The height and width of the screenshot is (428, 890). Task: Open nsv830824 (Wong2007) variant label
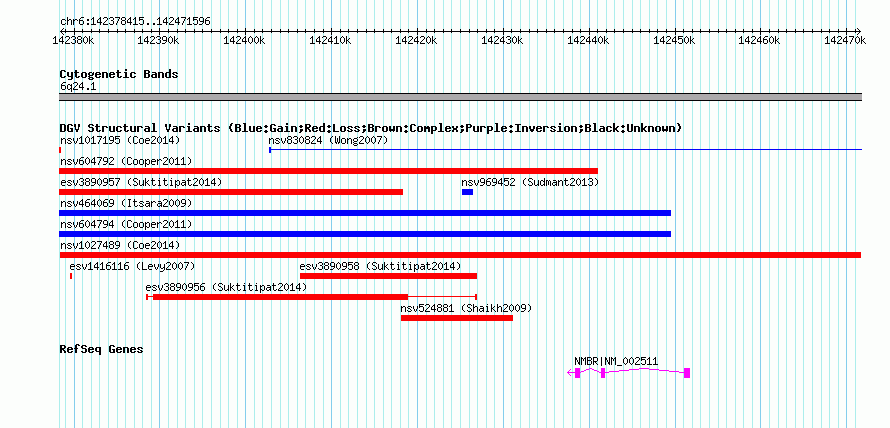(x=328, y=140)
